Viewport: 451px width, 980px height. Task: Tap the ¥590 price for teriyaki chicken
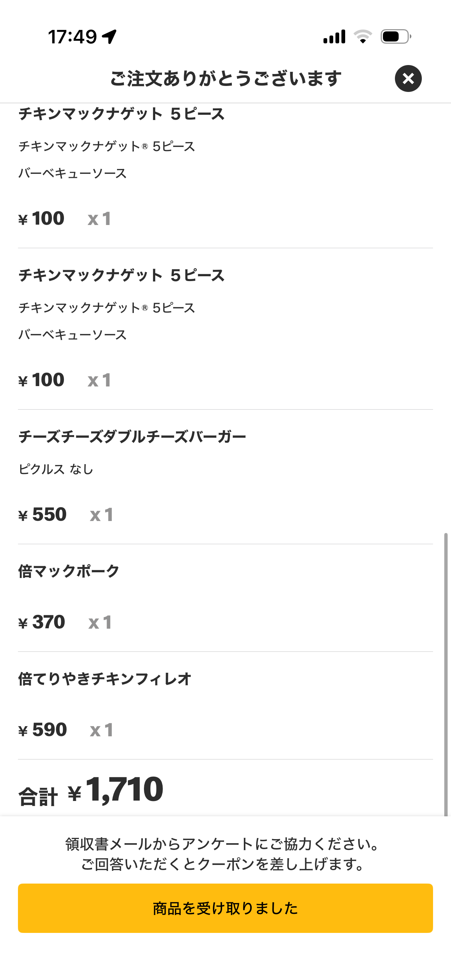[x=43, y=730]
